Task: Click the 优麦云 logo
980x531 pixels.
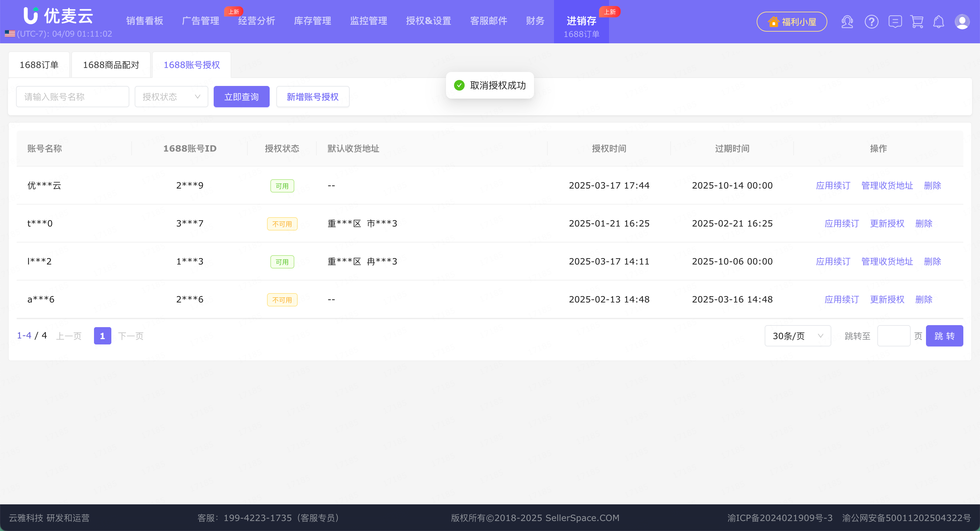Action: point(58,16)
